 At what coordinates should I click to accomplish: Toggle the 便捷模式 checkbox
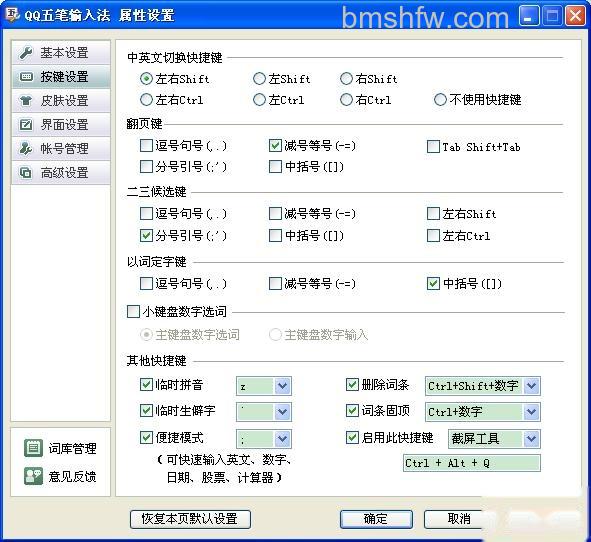click(146, 438)
